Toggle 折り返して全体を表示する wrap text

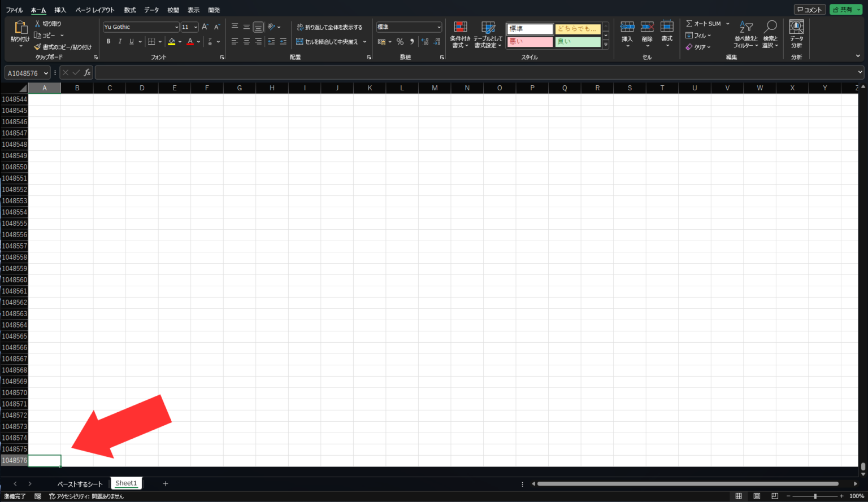(x=330, y=27)
